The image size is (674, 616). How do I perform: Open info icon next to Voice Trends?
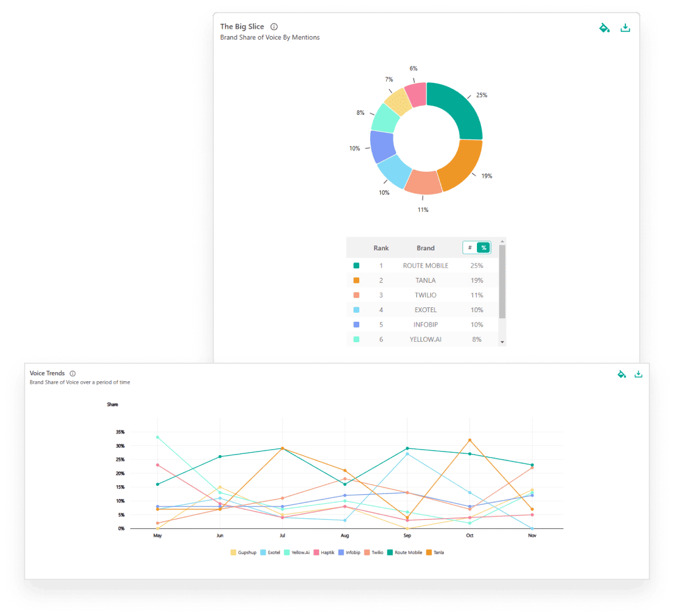pos(73,373)
